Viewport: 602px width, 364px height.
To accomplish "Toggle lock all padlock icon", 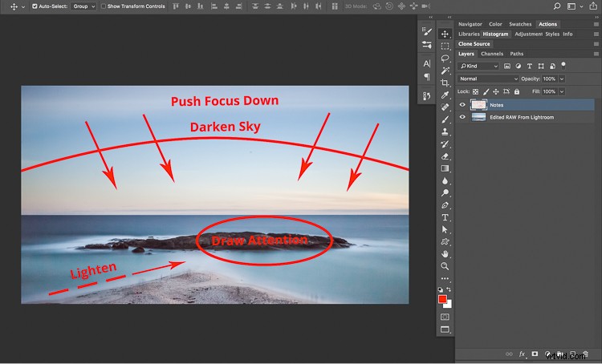I will click(517, 91).
